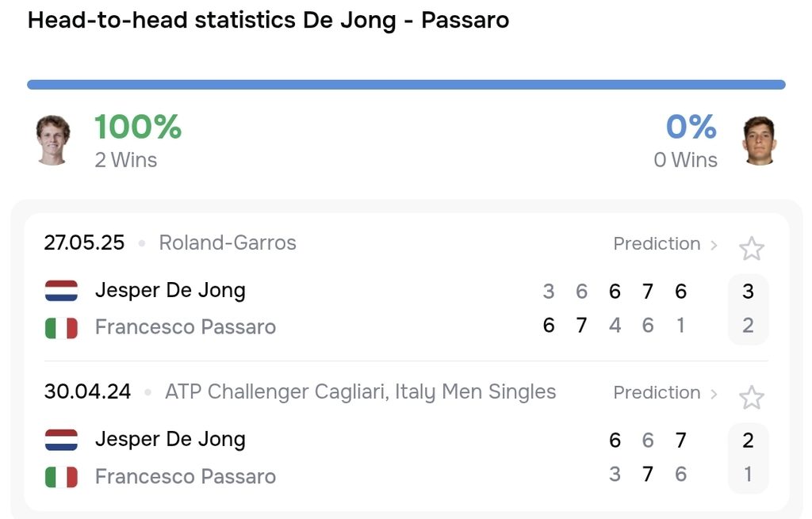This screenshot has height=519, width=812.
Task: Open Prediction for Cagliari Challenger match
Action: [x=657, y=393]
